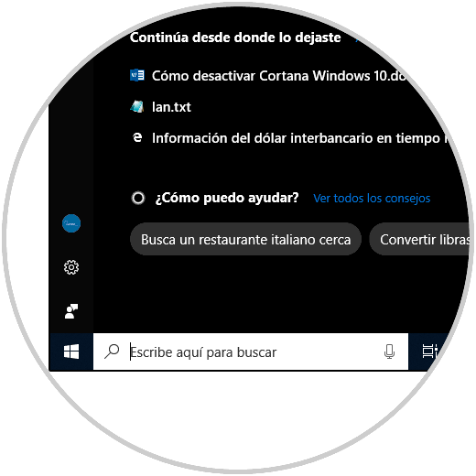Choose 'Busca un restaurante italiano cerca' suggestion
Viewport: 476px width, 476px height.
[245, 239]
